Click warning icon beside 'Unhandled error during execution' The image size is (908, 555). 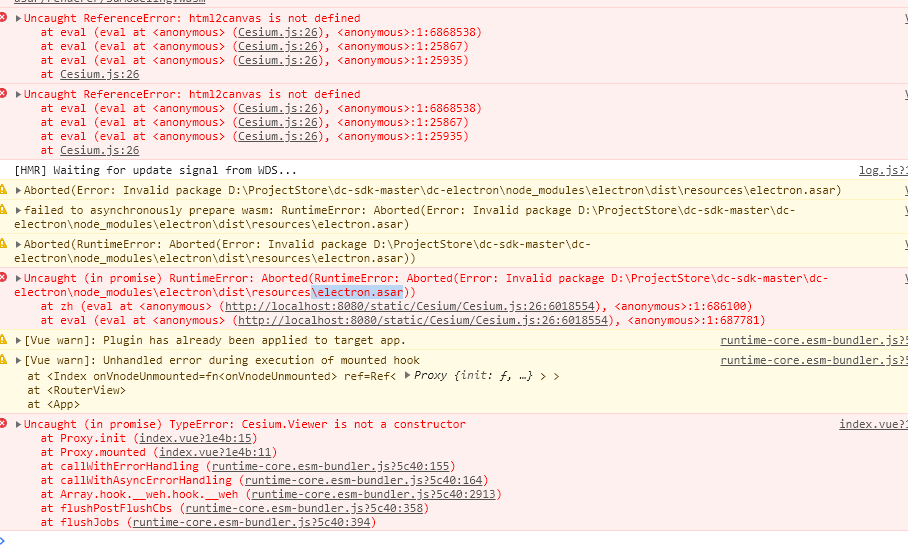coord(3,360)
